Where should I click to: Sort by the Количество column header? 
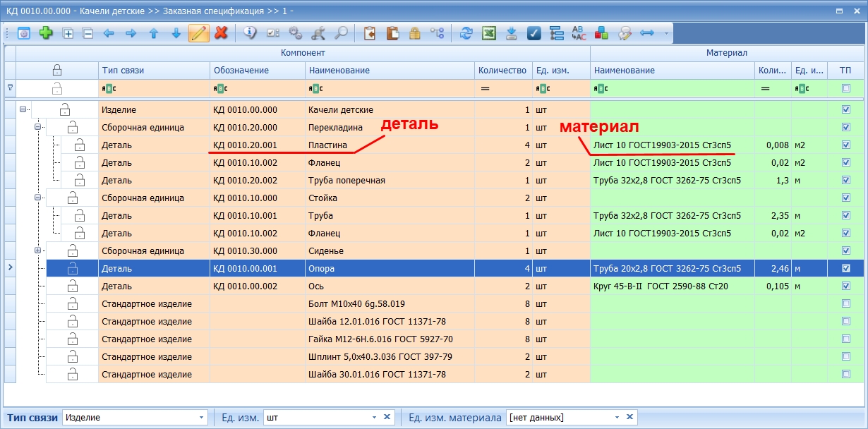click(x=503, y=70)
